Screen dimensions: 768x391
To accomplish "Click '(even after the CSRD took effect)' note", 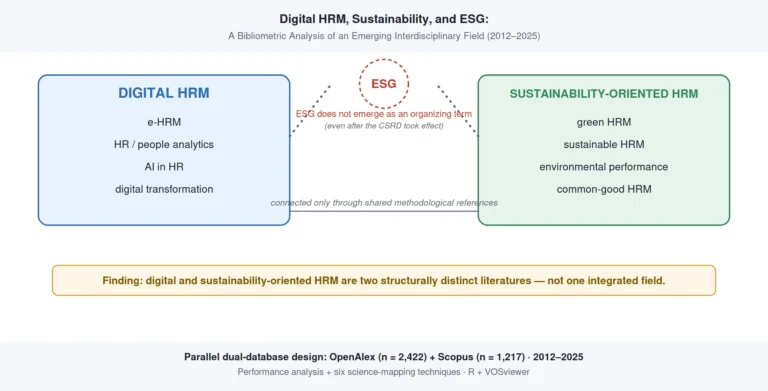I will click(384, 126).
